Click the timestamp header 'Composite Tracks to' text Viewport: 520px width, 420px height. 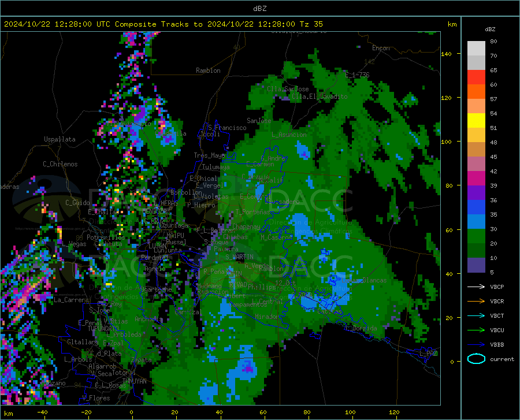pyautogui.click(x=159, y=24)
